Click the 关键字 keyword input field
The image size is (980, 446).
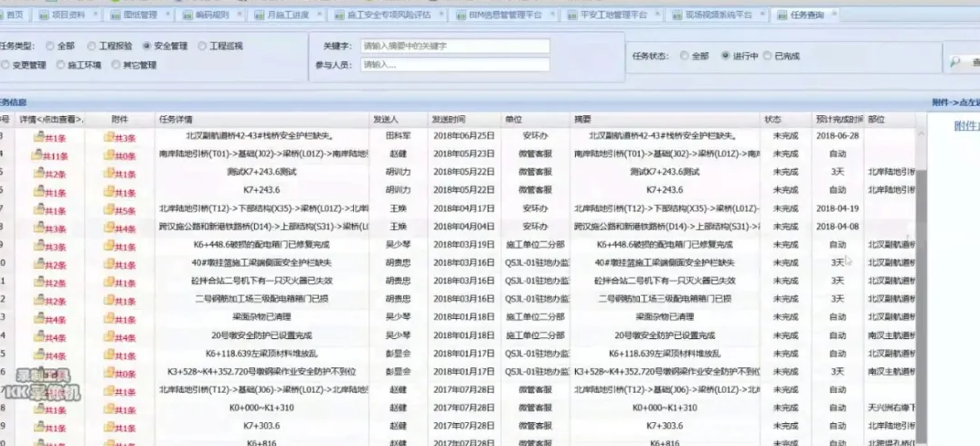(x=455, y=47)
